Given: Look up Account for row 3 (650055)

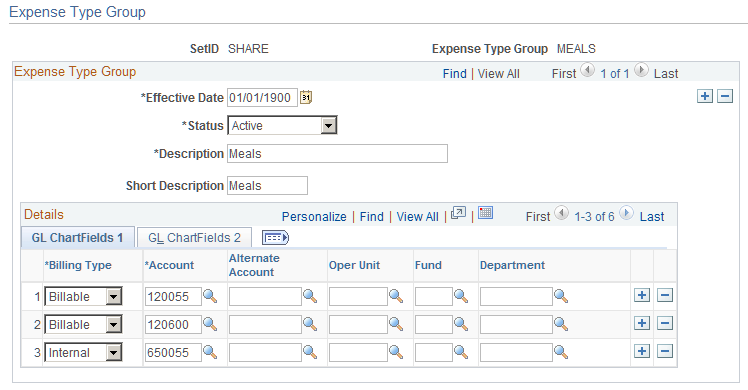Looking at the screenshot, I should pos(210,352).
